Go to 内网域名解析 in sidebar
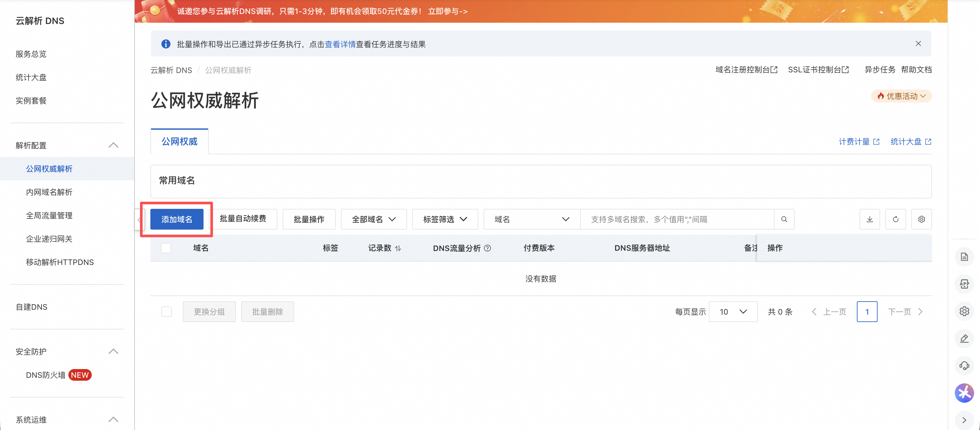 (x=49, y=192)
